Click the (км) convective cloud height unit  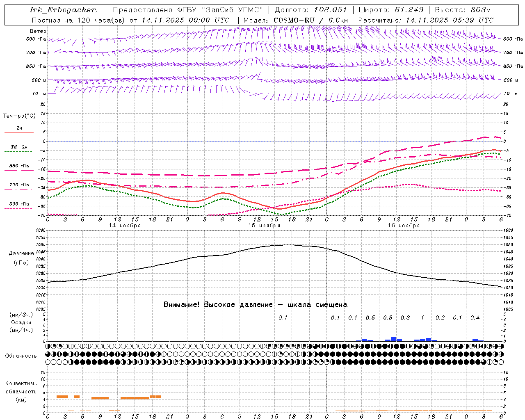[21, 399]
